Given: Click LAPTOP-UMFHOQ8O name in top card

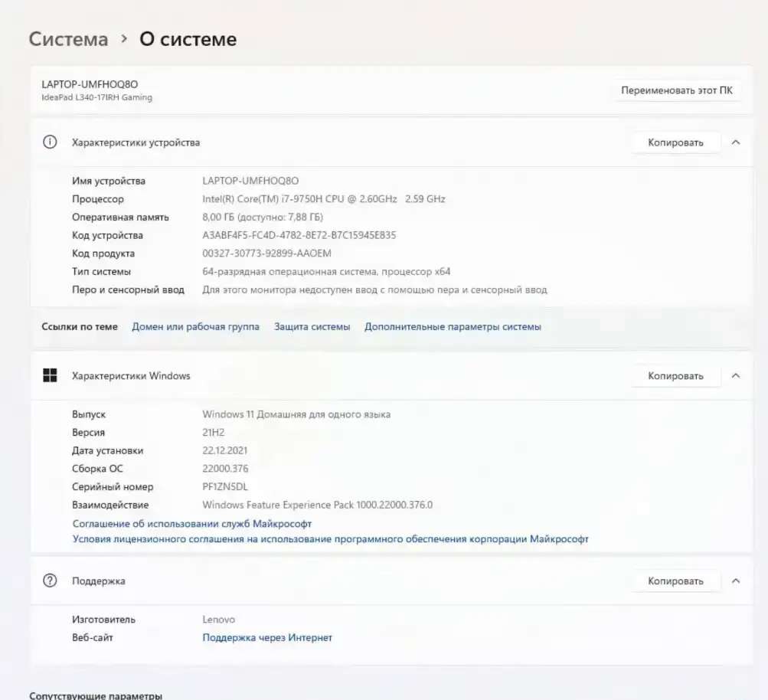Looking at the screenshot, I should point(90,84).
